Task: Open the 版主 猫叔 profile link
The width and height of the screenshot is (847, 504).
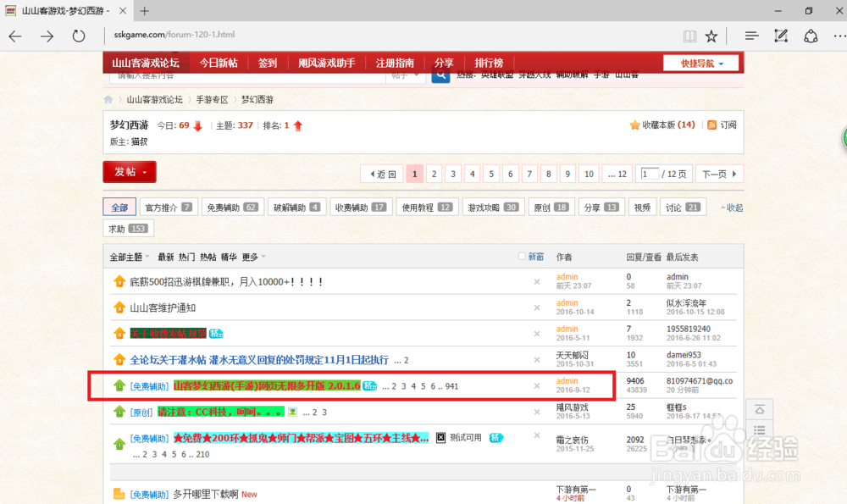Action: [x=140, y=141]
